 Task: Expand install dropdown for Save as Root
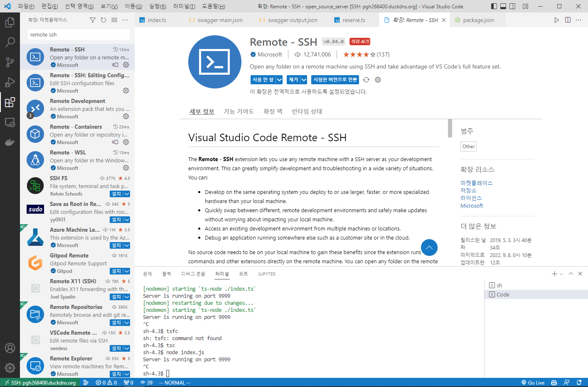tap(127, 220)
